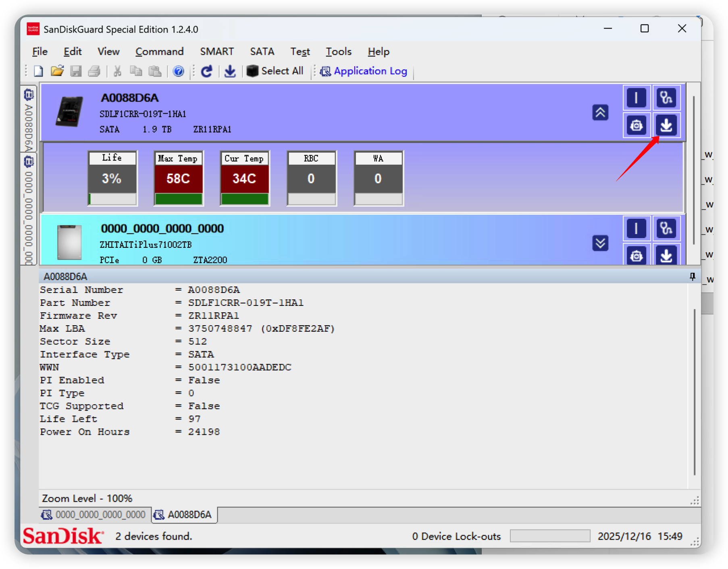
Task: Open the info icon for device A0088D6A
Action: point(636,98)
